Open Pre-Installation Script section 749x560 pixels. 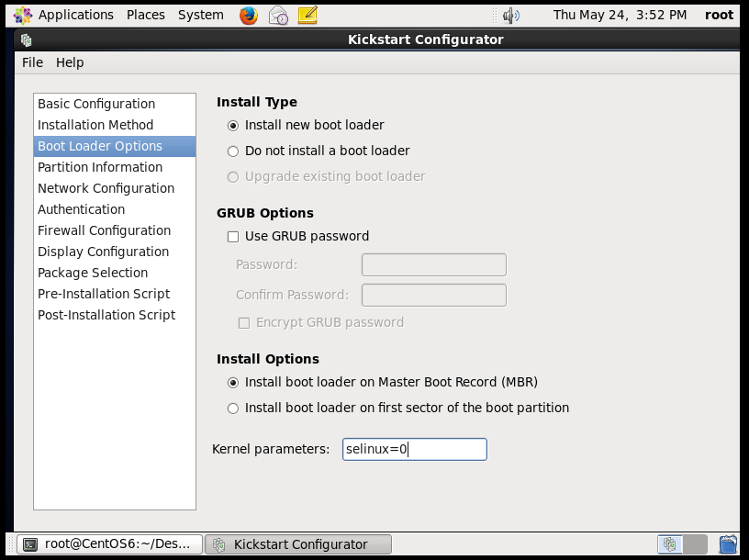[x=115, y=294]
